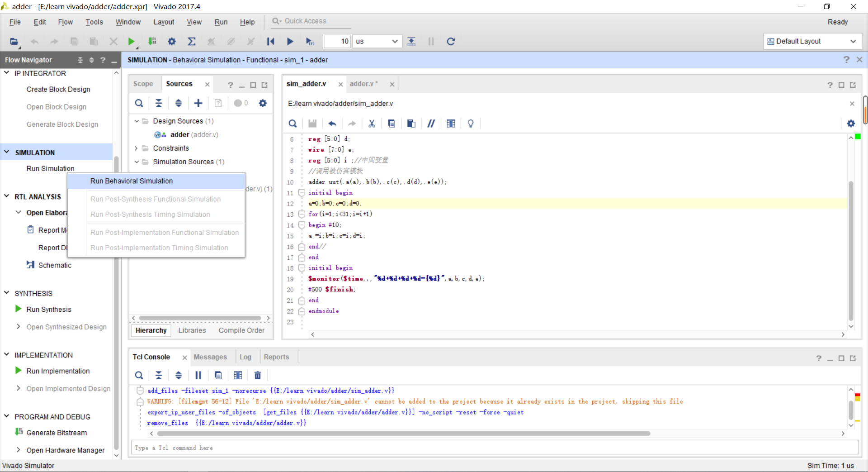
Task: Collapse Design Sources folder
Action: (136, 121)
